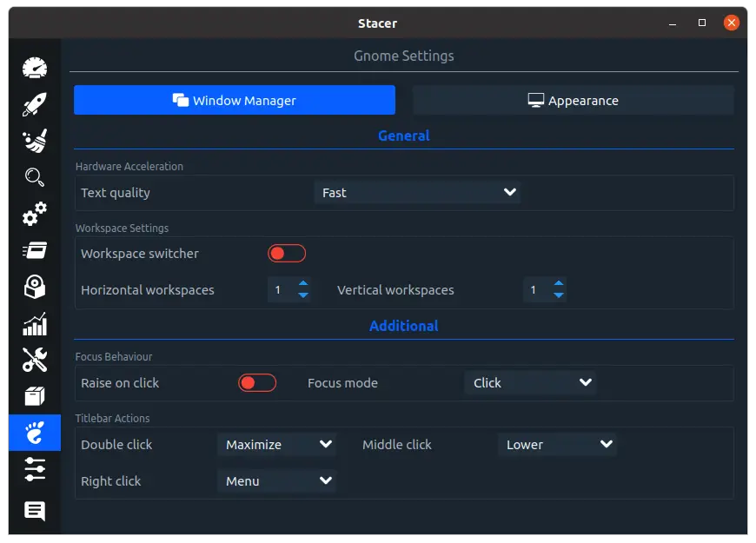
Task: Open Helpers wrench and screwdriver icon
Action: point(35,360)
